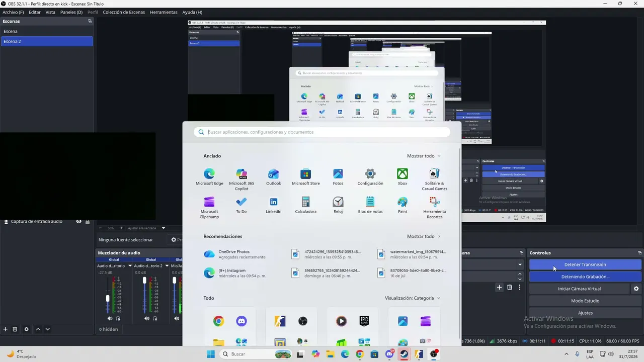Image resolution: width=644 pixels, height=362 pixels.
Task: Open Google Chrome in Todo category
Action: 218,321
